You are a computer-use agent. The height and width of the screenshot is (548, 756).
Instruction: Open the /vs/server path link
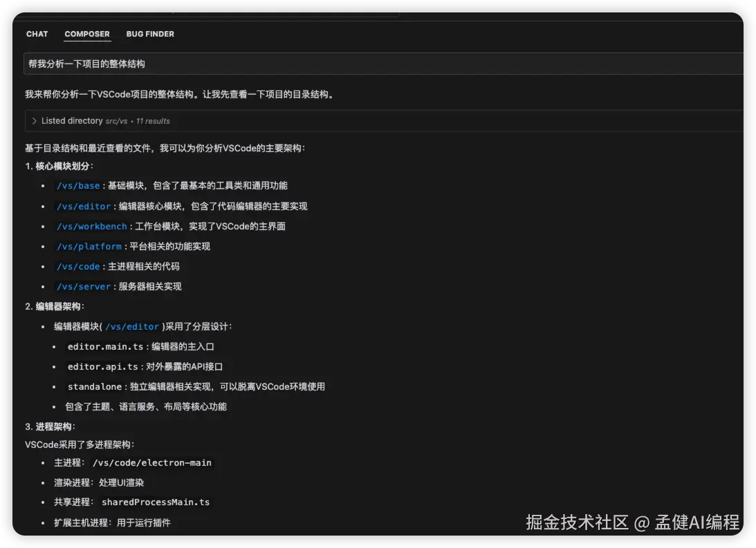[84, 287]
